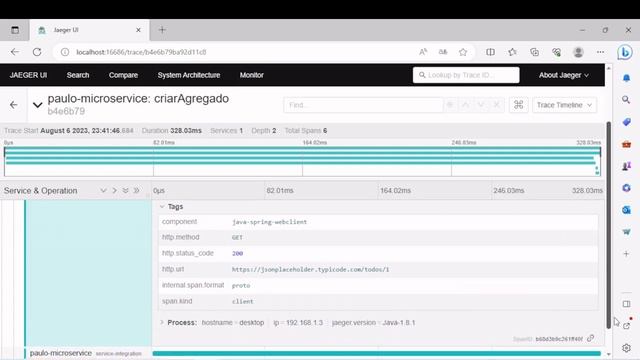Open the Favorites list
Screen dimensions: 640x360
point(513,52)
